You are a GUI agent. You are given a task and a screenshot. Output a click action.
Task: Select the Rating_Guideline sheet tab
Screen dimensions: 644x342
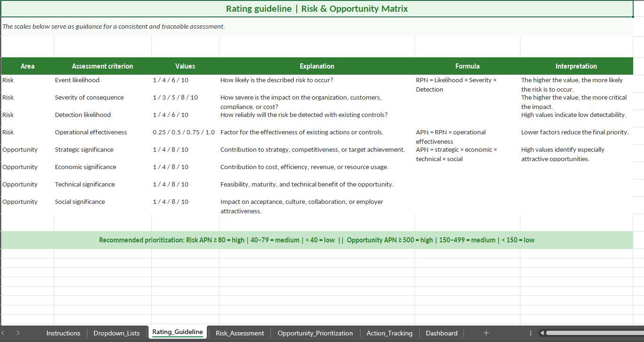tap(178, 332)
